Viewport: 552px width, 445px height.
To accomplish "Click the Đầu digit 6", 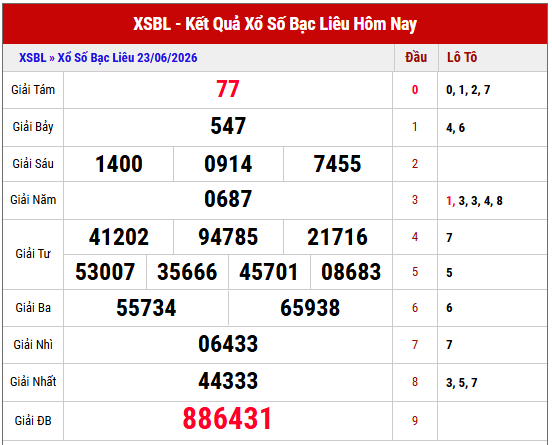I will (x=415, y=308).
